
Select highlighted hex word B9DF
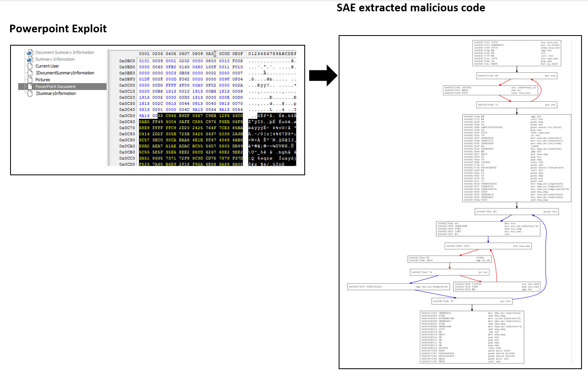coord(184,116)
